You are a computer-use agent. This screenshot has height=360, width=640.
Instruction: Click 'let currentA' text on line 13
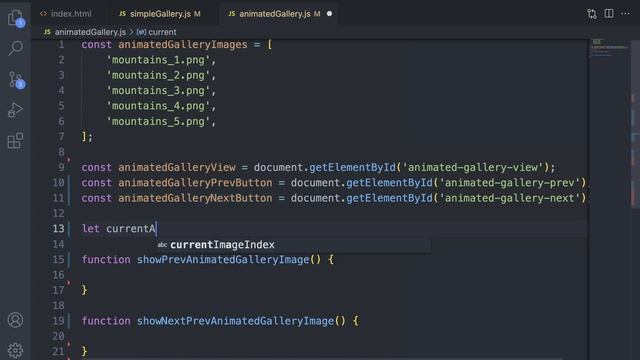click(x=119, y=229)
